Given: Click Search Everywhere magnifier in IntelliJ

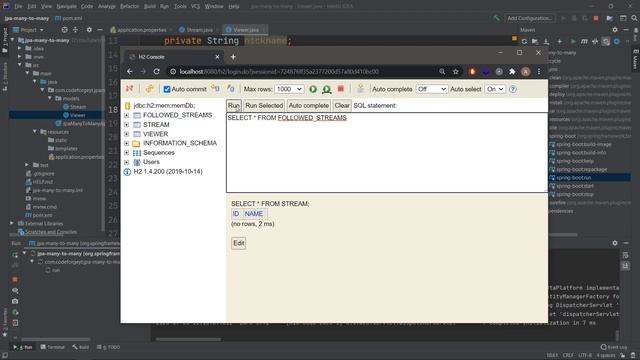Looking at the screenshot, I should point(634,18).
